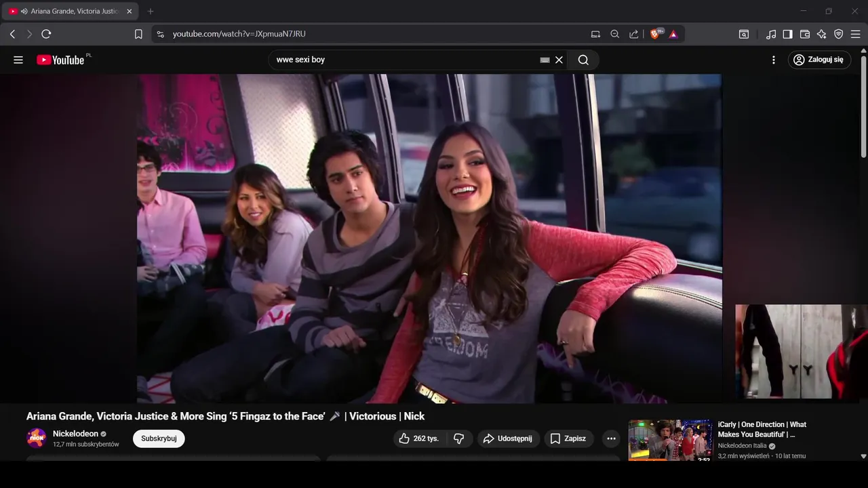This screenshot has width=868, height=488.
Task: Go to YouTube home via logo
Action: [x=61, y=60]
